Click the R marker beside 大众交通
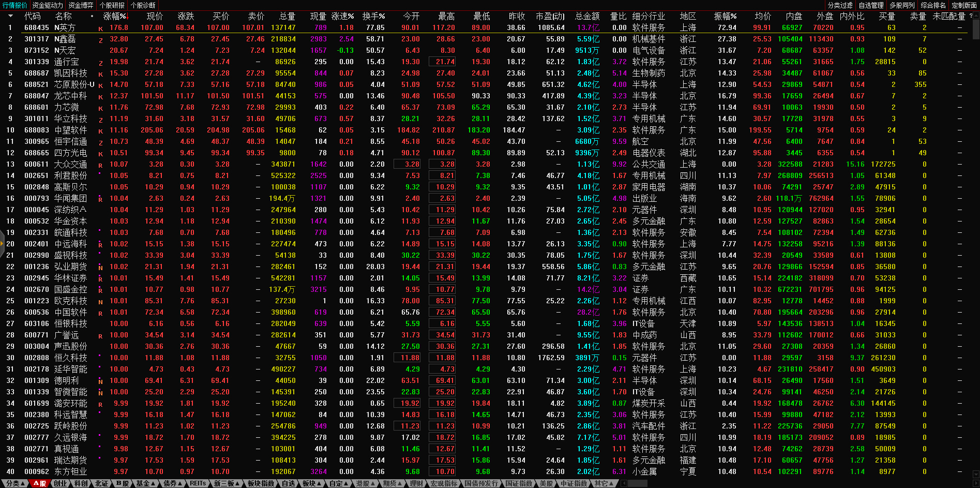 [x=100, y=165]
